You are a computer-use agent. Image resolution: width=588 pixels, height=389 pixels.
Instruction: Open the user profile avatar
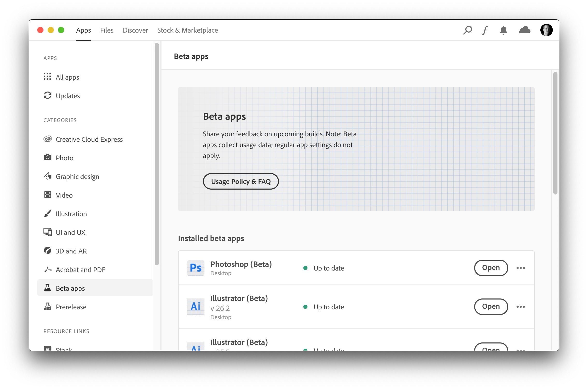[x=546, y=30]
